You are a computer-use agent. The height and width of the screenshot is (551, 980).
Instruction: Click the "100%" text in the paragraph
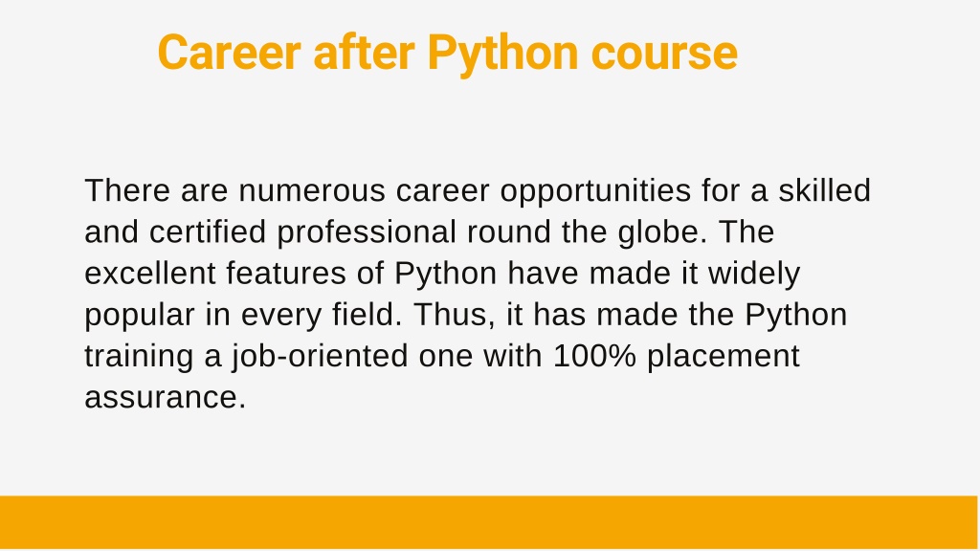pyautogui.click(x=594, y=356)
